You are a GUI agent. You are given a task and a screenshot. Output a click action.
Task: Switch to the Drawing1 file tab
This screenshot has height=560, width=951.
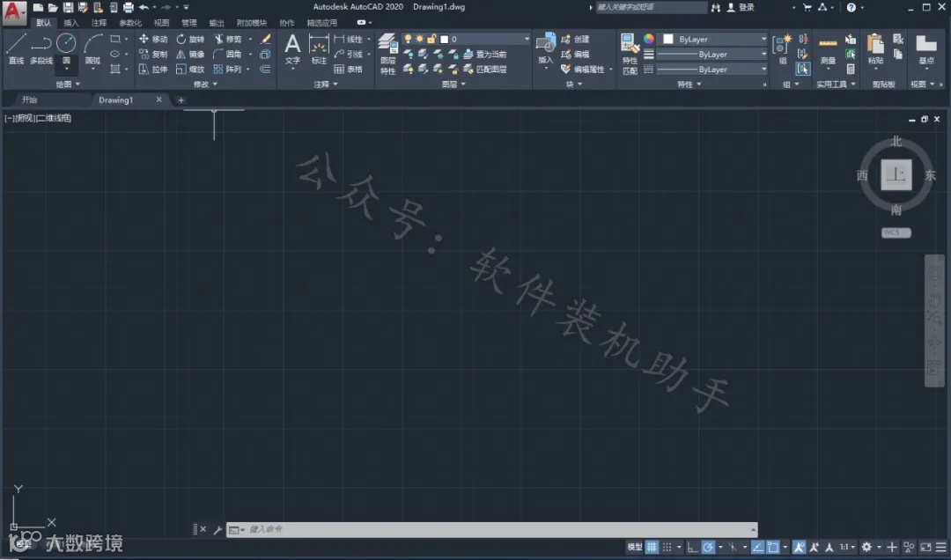pyautogui.click(x=116, y=100)
